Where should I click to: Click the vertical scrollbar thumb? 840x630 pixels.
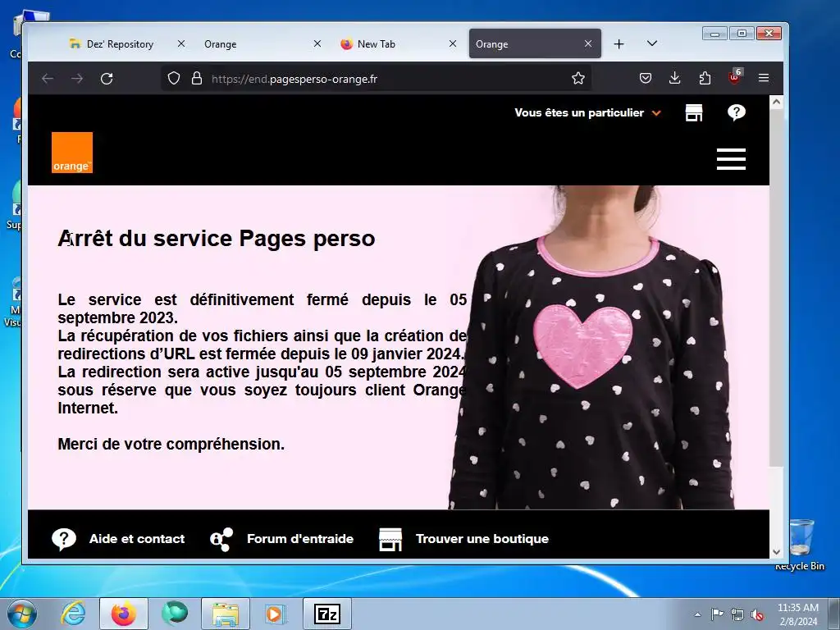coord(776,288)
